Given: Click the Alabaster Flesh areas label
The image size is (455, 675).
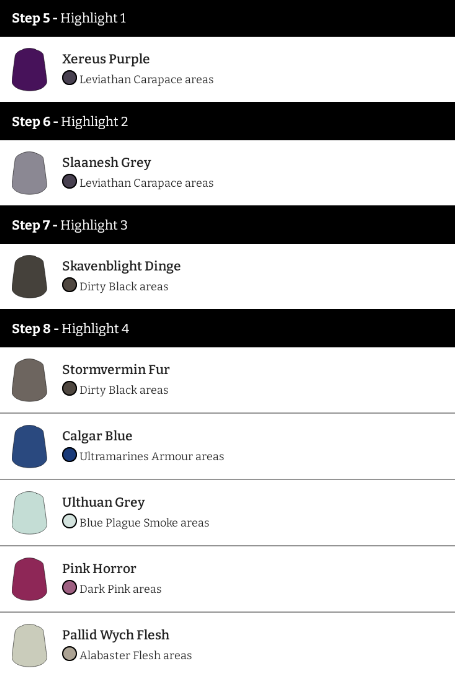Looking at the screenshot, I should tap(136, 655).
